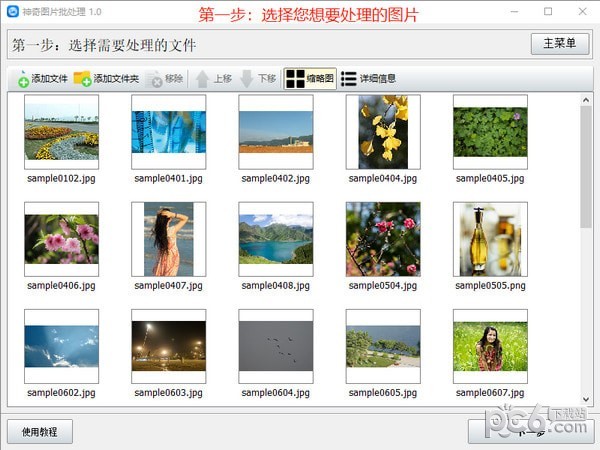Viewport: 600px width, 450px height.
Task: Click file name sample0402.jpg
Action: point(276,179)
